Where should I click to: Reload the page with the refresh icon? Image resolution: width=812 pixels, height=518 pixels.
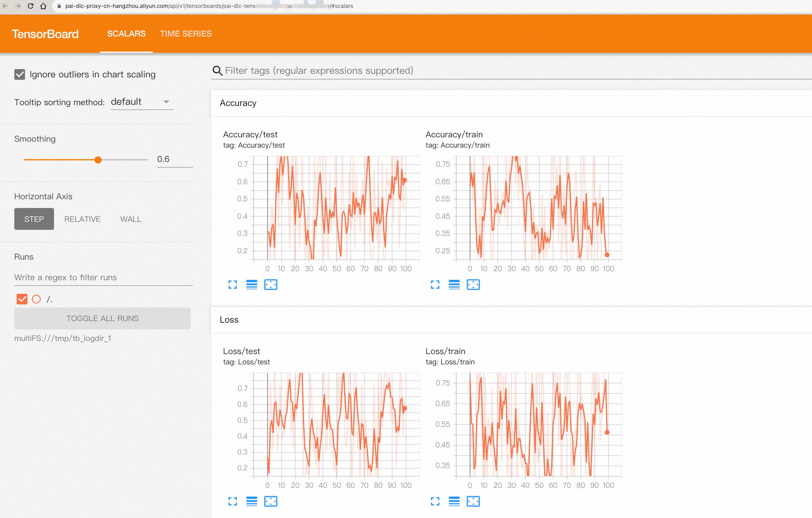[x=31, y=6]
